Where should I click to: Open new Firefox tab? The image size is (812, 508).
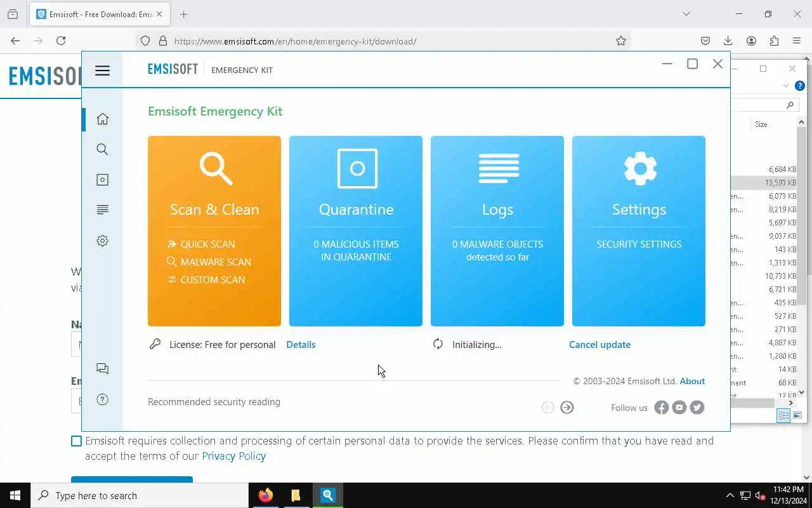(183, 14)
